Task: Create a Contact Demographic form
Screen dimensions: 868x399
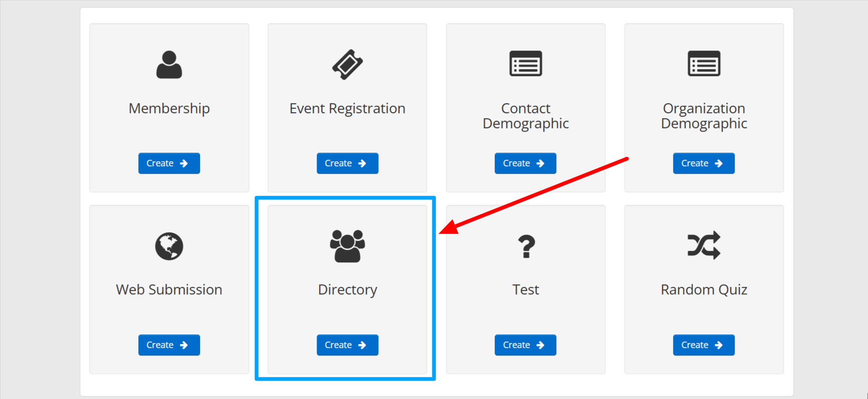Action: (x=525, y=163)
